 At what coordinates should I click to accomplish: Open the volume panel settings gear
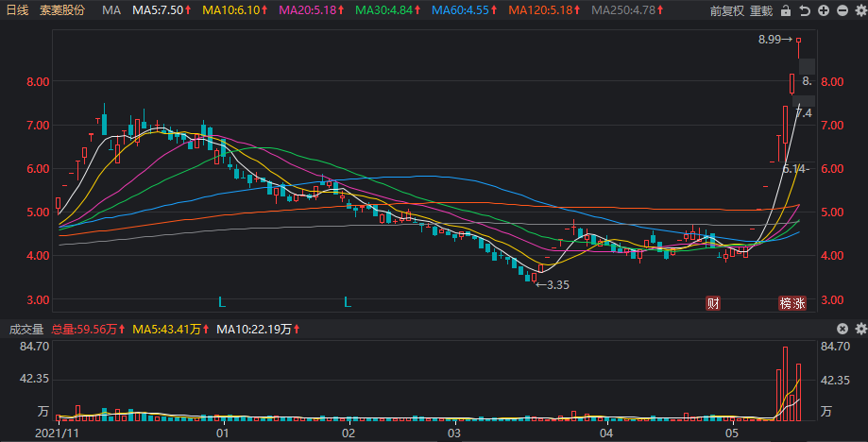[x=860, y=330]
